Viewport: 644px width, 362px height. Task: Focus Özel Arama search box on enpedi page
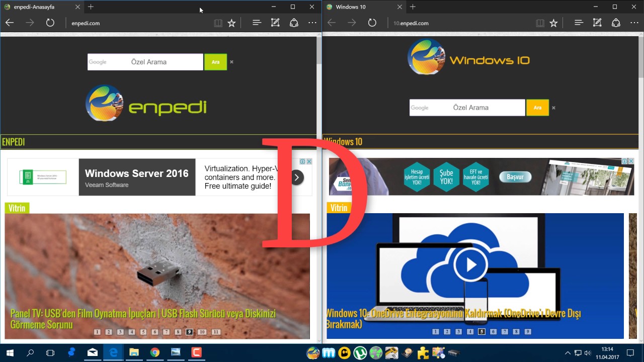[x=145, y=62]
